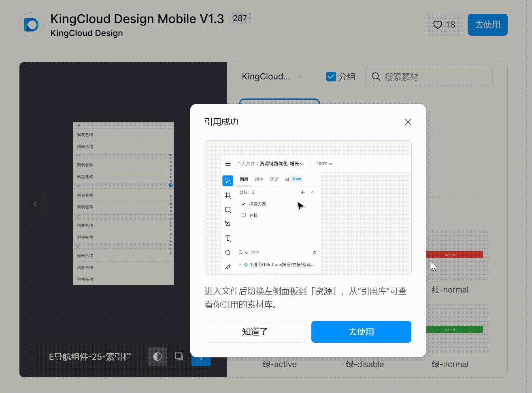532x393 pixels.
Task: Switch to the 图层 tab in illustration
Action: (244, 179)
